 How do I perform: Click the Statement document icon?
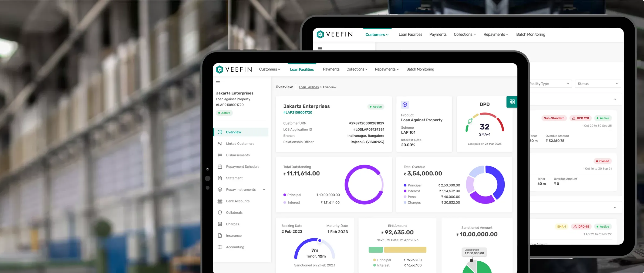click(x=220, y=178)
